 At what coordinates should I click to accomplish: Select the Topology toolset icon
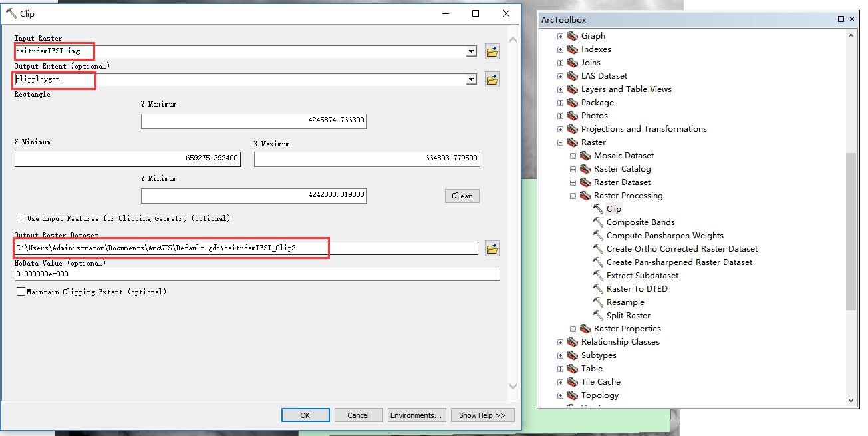coord(573,395)
